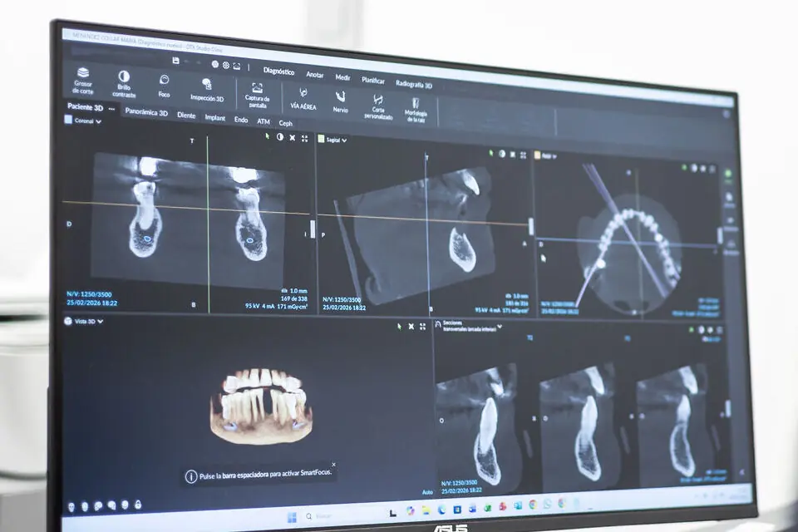Screen dimensions: 798x532
Task: Click the Sagittal slice slider handle
Action: click(x=530, y=227)
